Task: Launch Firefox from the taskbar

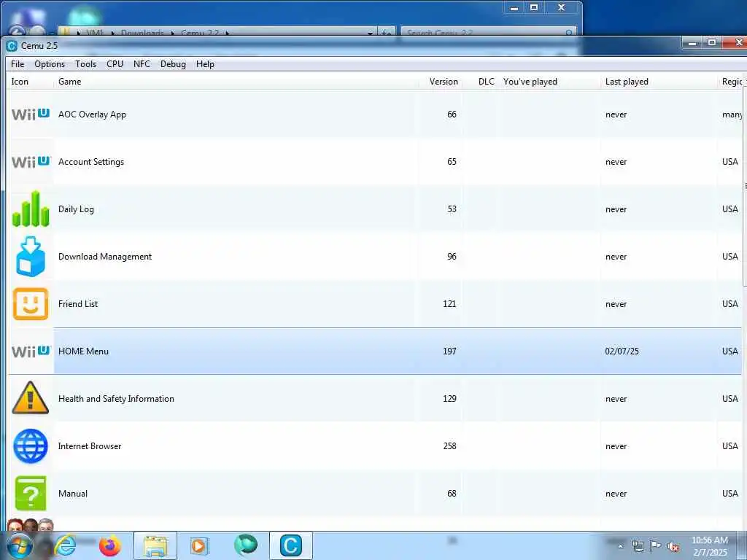Action: click(x=110, y=545)
